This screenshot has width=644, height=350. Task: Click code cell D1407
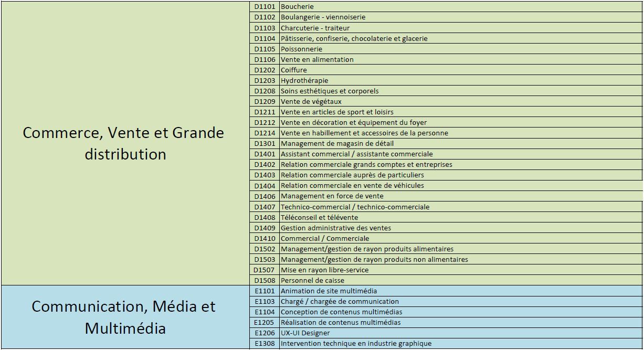[265, 207]
